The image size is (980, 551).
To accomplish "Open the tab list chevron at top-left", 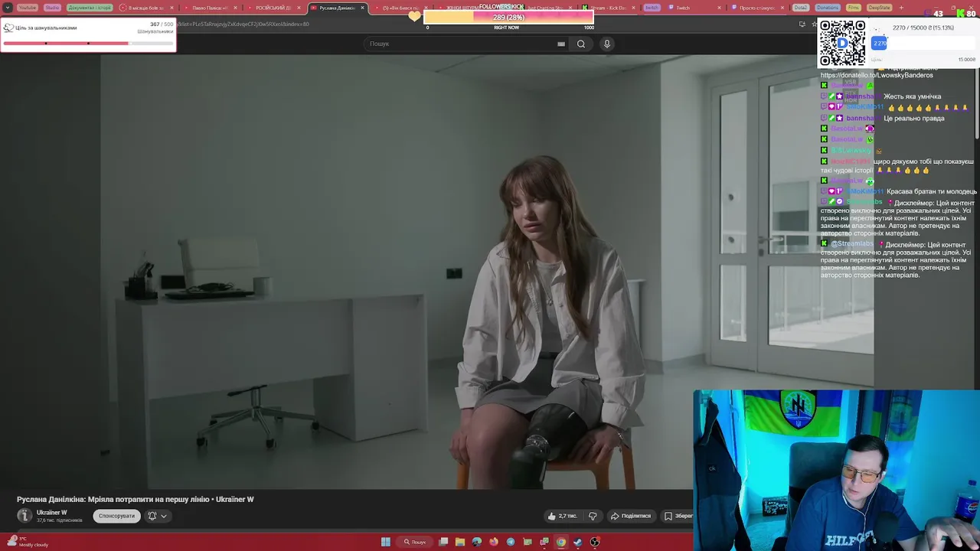I will click(x=8, y=8).
